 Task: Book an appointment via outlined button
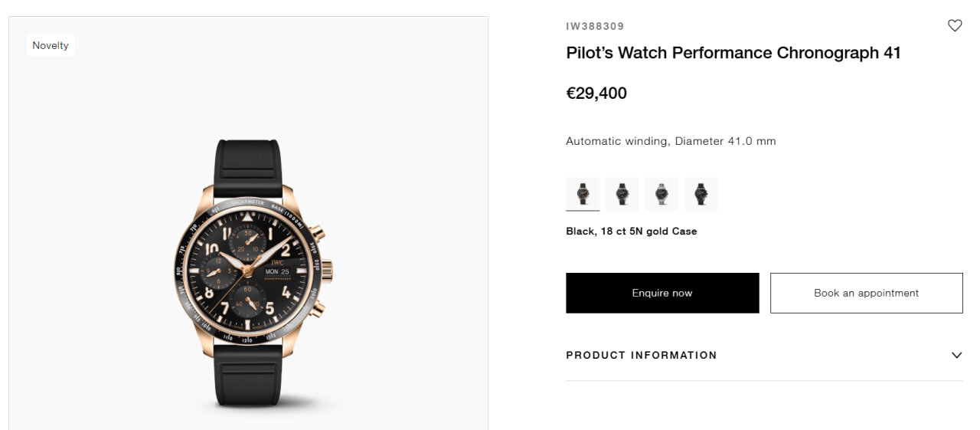[x=866, y=293]
